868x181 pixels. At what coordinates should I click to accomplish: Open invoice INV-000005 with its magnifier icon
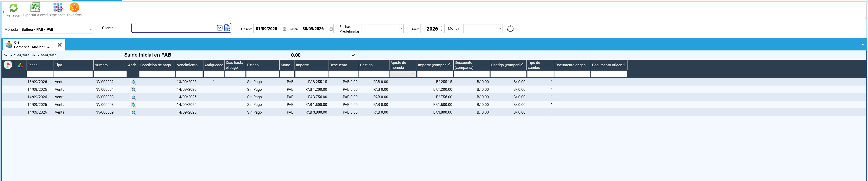pyautogui.click(x=133, y=97)
